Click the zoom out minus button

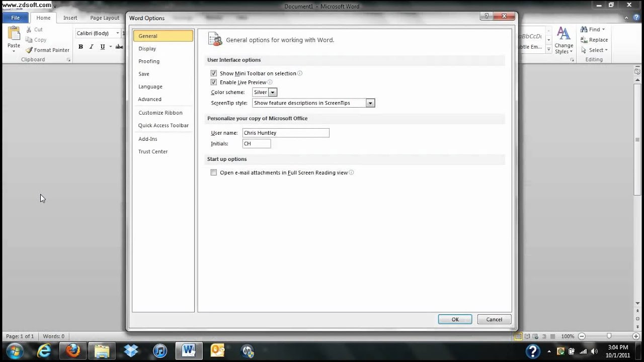coord(582,336)
